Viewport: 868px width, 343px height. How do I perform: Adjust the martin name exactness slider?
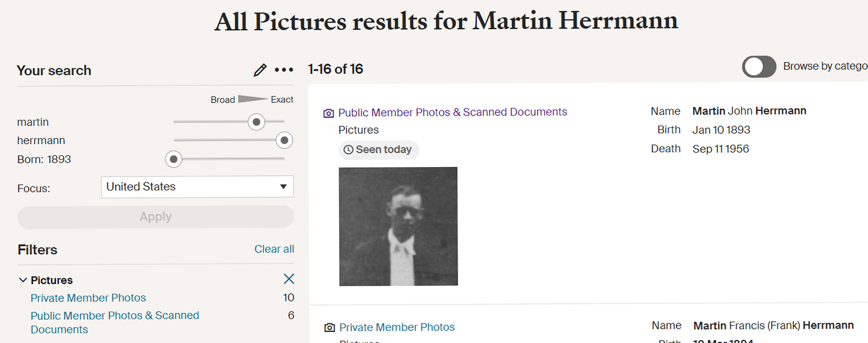256,122
